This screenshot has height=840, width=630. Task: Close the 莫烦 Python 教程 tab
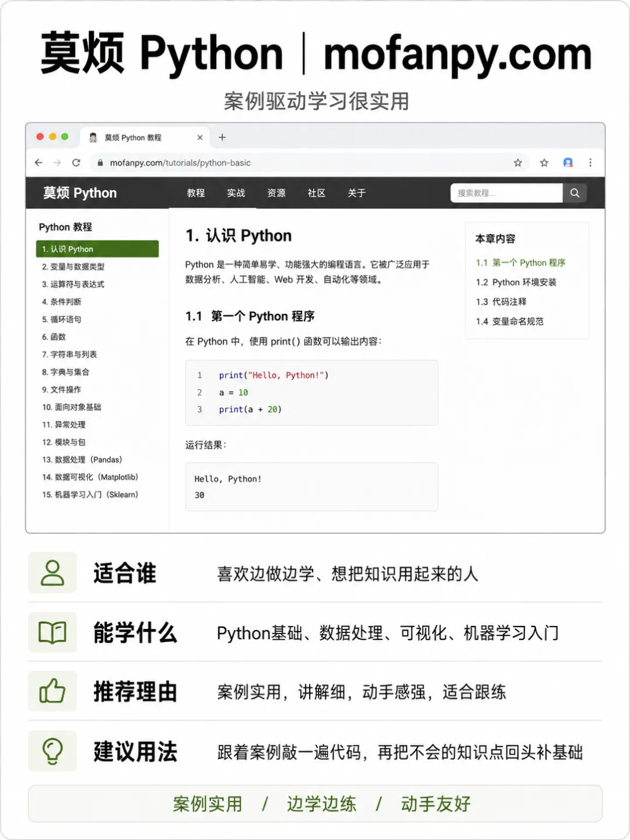tap(200, 138)
